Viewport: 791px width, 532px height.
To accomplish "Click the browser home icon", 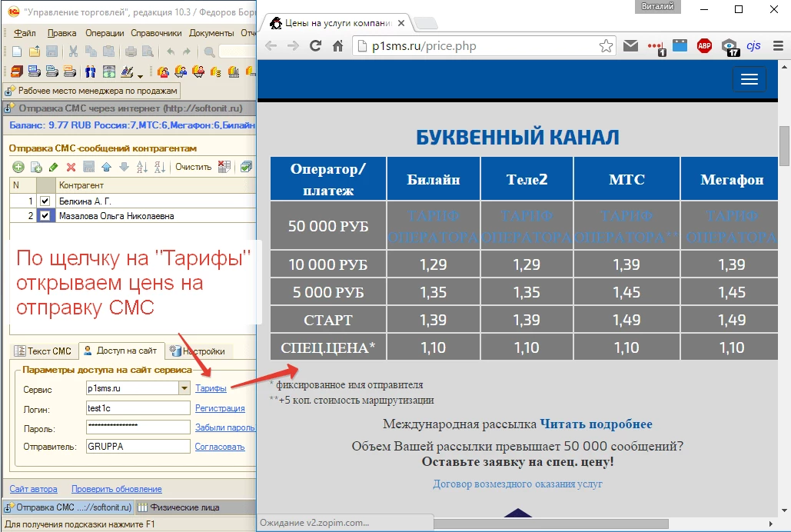I will pyautogui.click(x=337, y=46).
